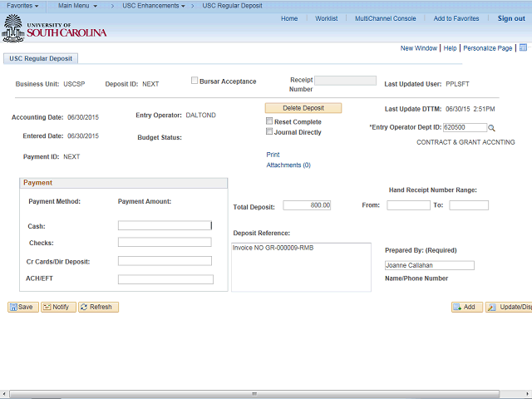Go to the Home link

[x=289, y=18]
